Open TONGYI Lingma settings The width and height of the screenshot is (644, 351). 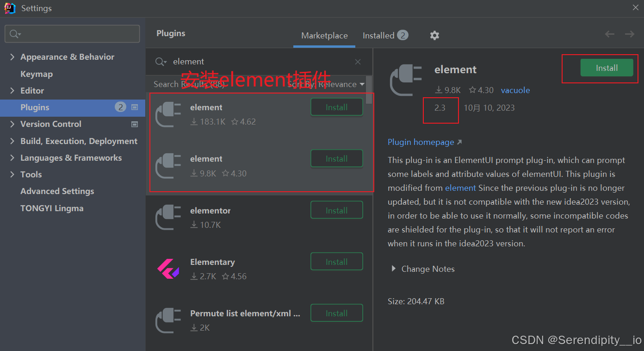[52, 208]
